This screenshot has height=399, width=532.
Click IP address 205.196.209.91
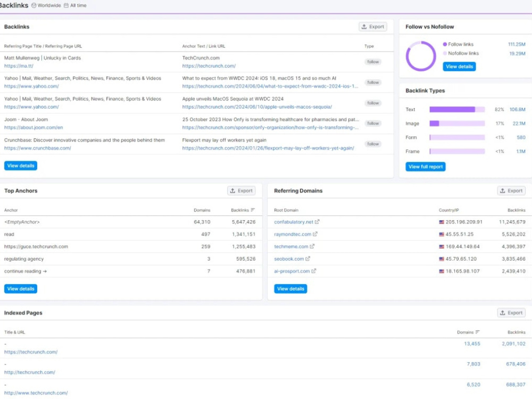coord(464,222)
